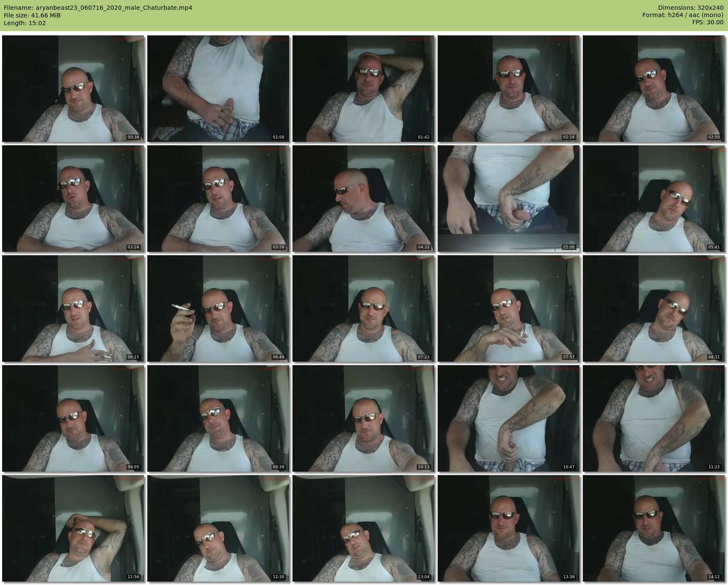Viewport: 728px width, 585px height.
Task: Click the 'Length: 15:02' header text
Action: (x=25, y=23)
